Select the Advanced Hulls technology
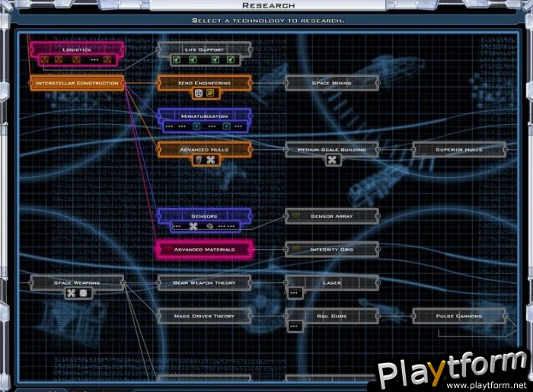This screenshot has width=533, height=392. pyautogui.click(x=204, y=149)
